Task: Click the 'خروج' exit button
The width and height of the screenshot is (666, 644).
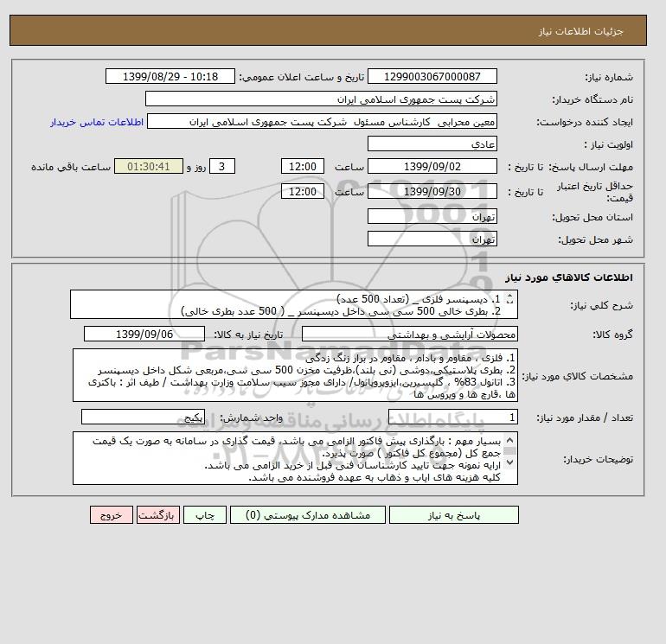Action: point(112,515)
